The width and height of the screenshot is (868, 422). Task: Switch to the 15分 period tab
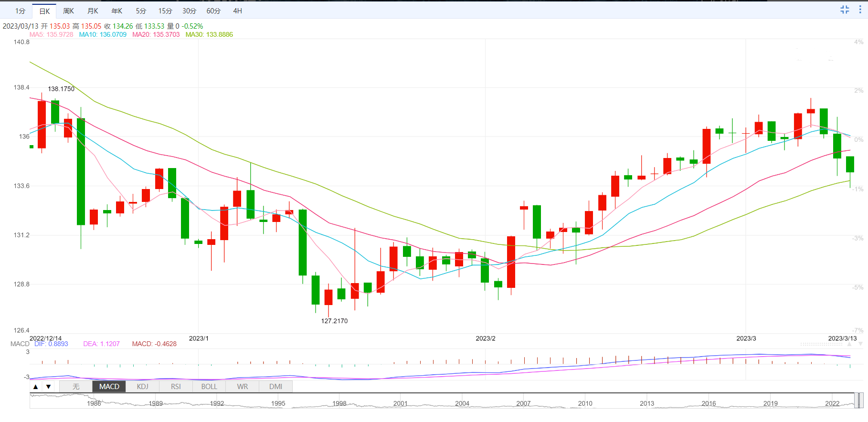click(165, 11)
